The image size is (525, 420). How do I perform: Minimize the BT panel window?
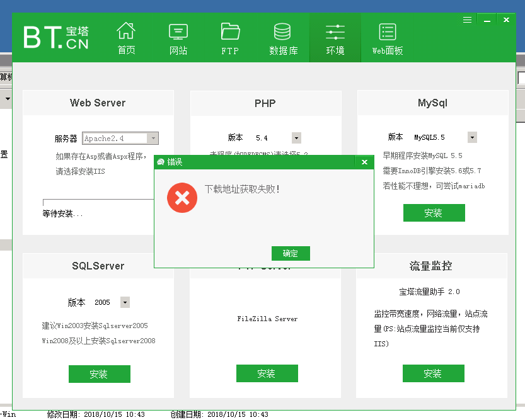[487, 20]
